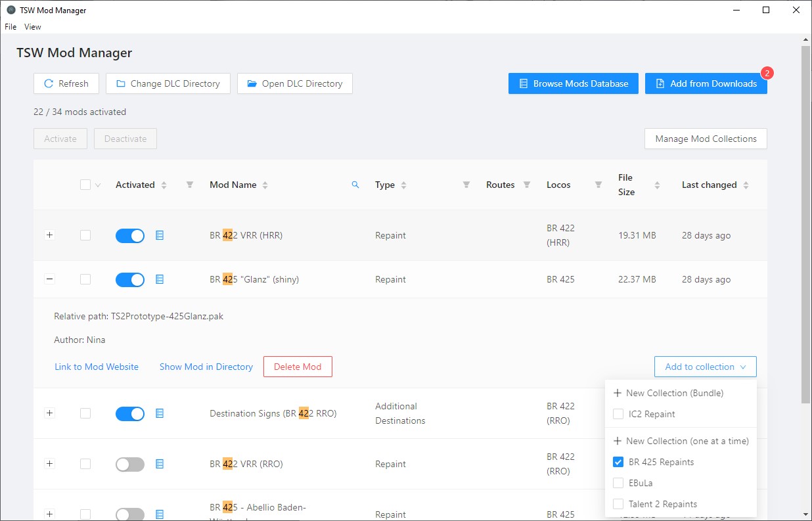Viewport: 812px width, 521px height.
Task: Sort by the File Size column arrows
Action: point(657,185)
